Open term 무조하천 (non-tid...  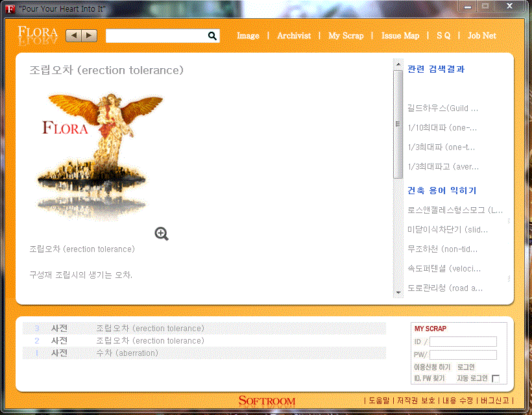click(x=442, y=249)
